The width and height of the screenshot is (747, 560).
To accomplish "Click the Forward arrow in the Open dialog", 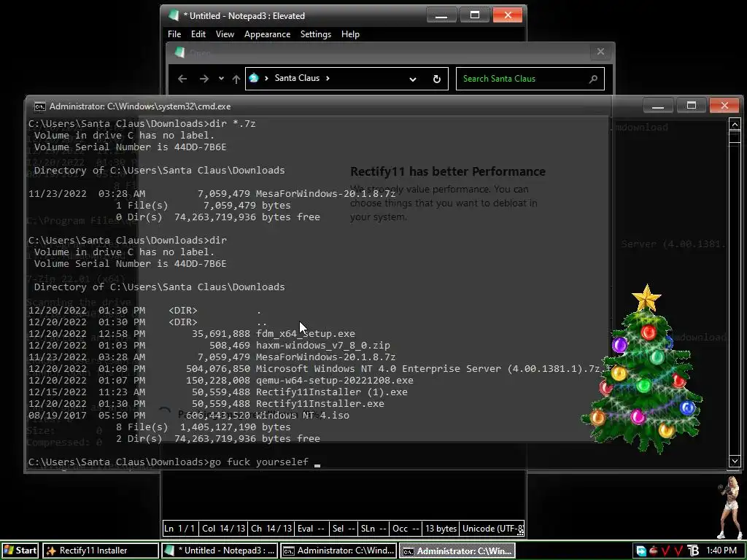I will coord(204,79).
